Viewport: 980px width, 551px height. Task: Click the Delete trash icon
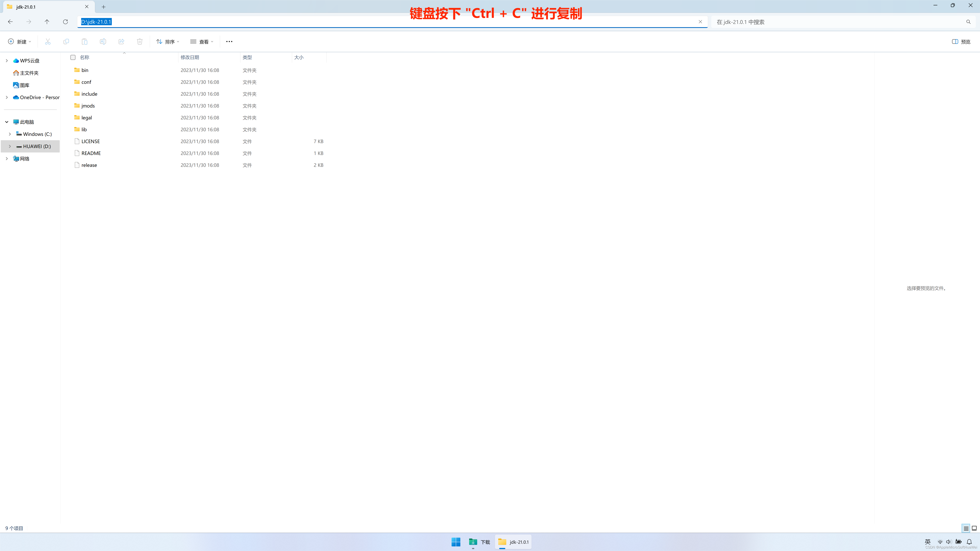tap(140, 42)
